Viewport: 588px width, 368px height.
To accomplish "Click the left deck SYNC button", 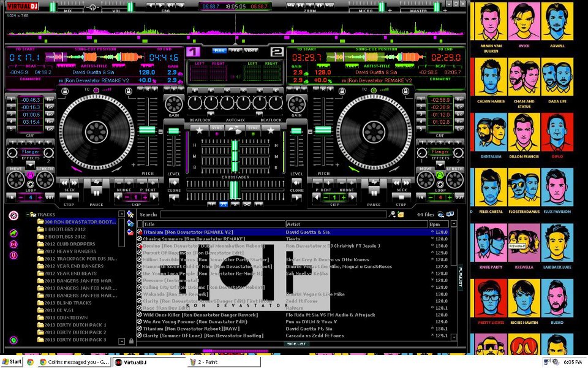I will tap(217, 129).
